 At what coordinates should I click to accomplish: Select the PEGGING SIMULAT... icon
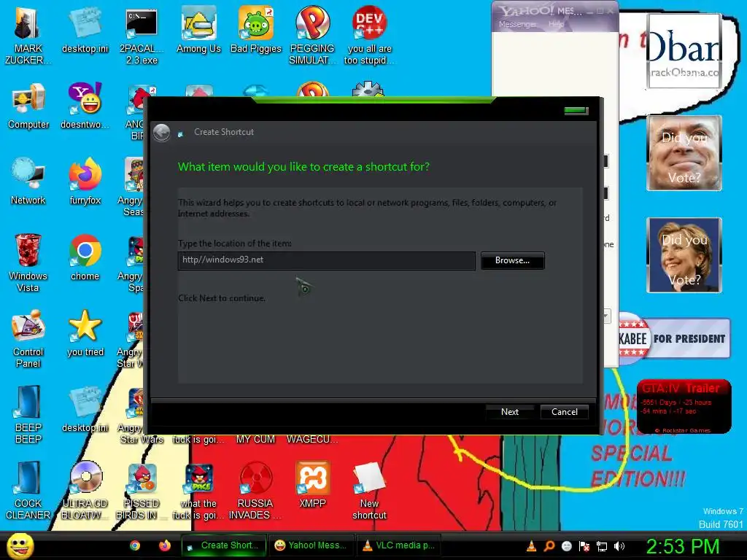(312, 35)
